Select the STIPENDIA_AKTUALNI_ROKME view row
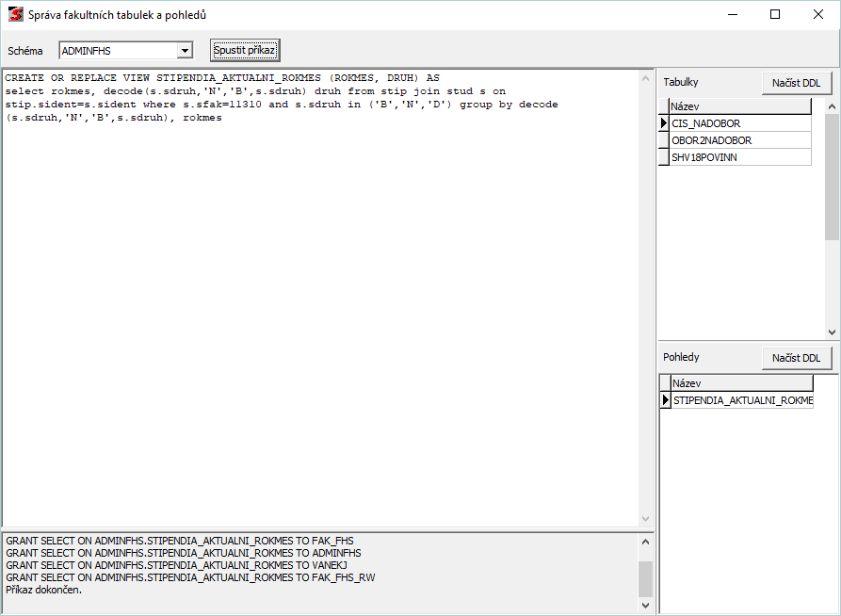The width and height of the screenshot is (841, 616). [x=742, y=400]
